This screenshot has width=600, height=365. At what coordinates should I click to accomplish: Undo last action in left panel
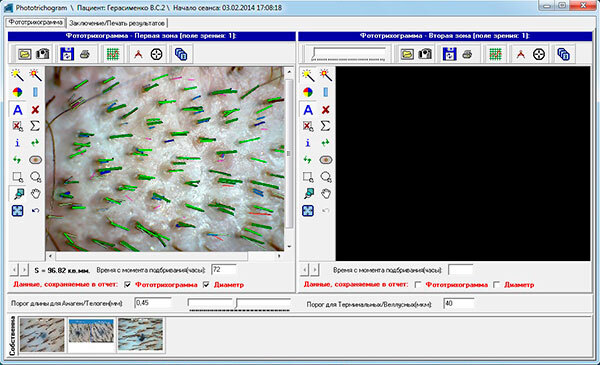[x=35, y=210]
